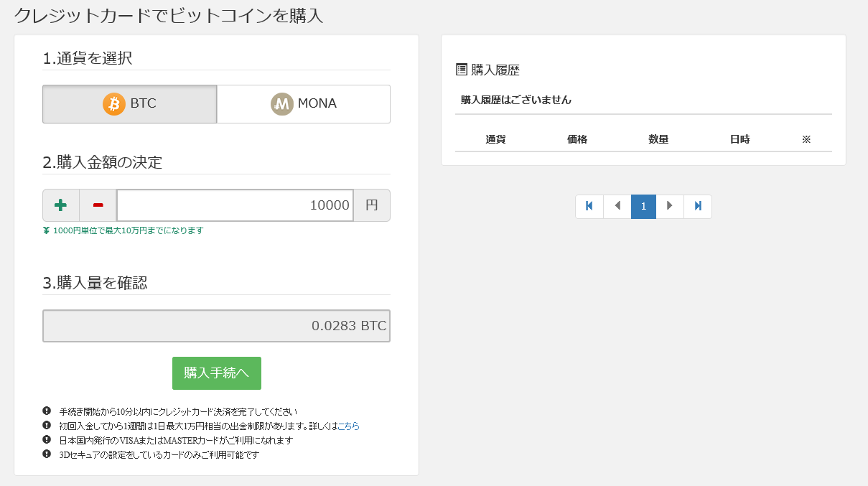Click the green plus icon to increase amount

(61, 205)
